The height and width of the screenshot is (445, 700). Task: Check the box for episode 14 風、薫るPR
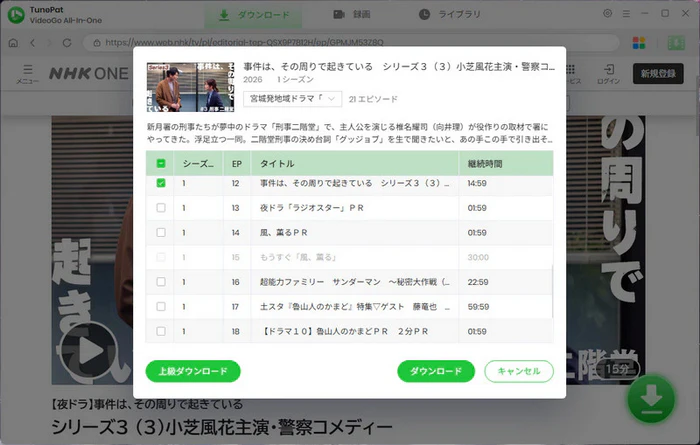pos(161,233)
